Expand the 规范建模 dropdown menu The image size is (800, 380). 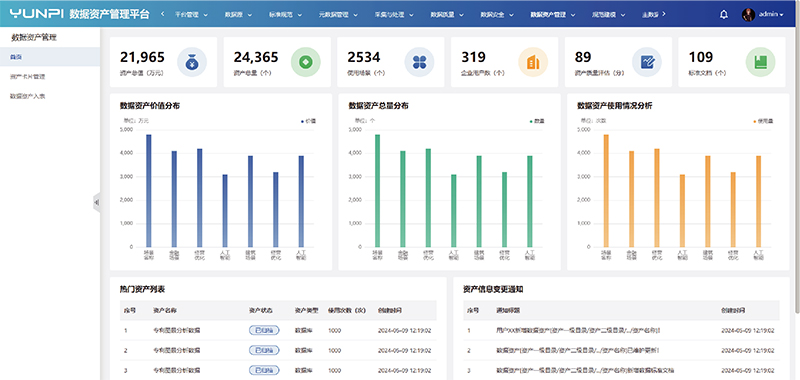point(609,15)
